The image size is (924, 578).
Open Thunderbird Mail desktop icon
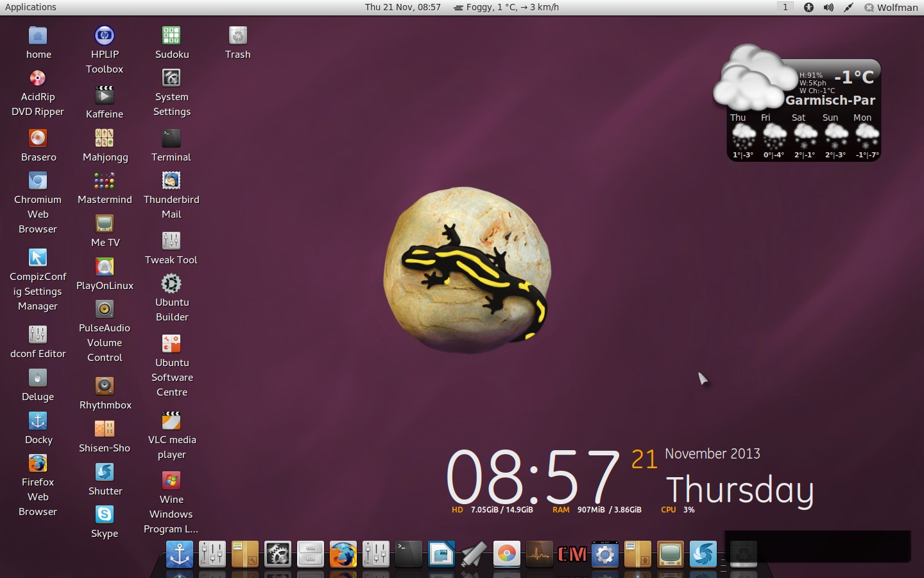pyautogui.click(x=171, y=181)
